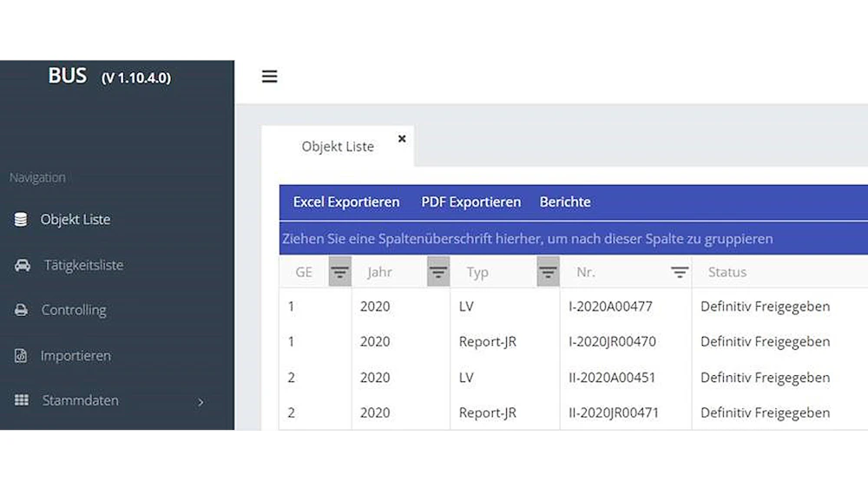Select row with number I-2020A00477

pos(610,306)
